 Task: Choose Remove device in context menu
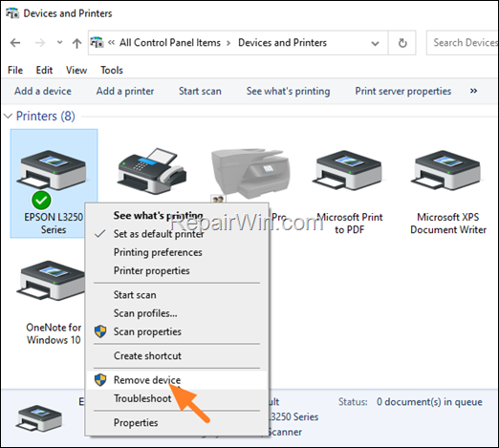point(177,380)
